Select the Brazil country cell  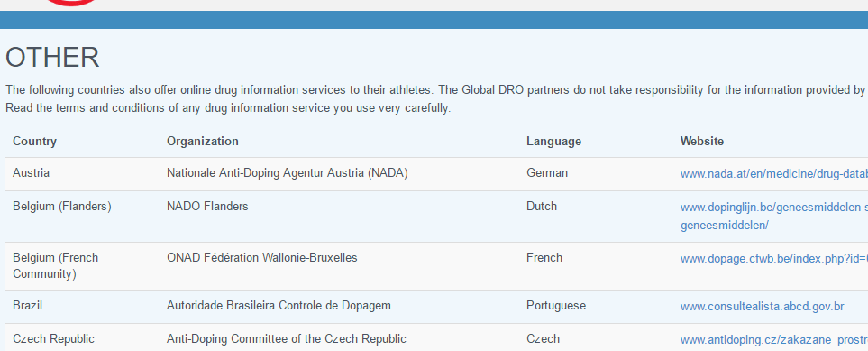pos(27,306)
